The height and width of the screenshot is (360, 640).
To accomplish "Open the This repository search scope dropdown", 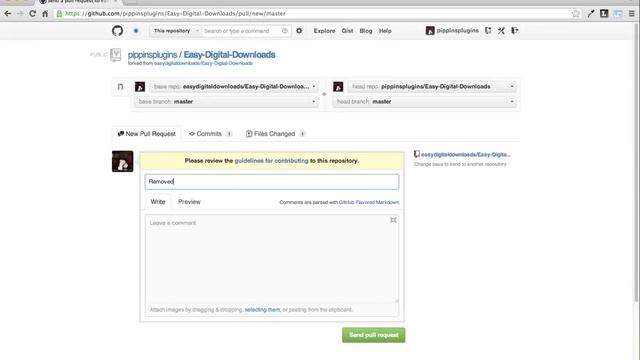I will pos(175,31).
